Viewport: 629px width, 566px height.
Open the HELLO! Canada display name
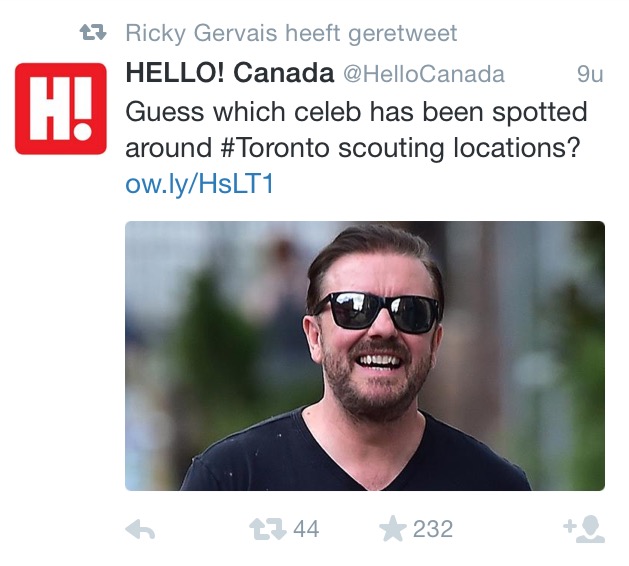[230, 74]
